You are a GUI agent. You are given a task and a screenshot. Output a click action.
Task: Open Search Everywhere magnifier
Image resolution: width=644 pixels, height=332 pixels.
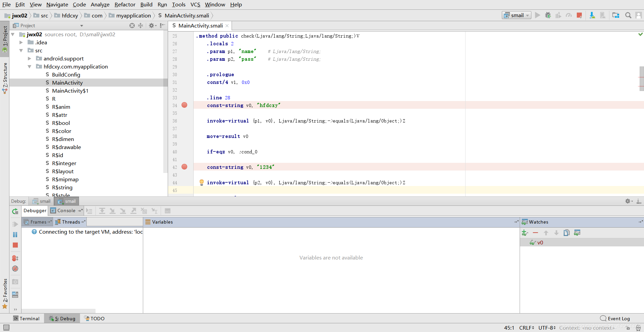(628, 15)
